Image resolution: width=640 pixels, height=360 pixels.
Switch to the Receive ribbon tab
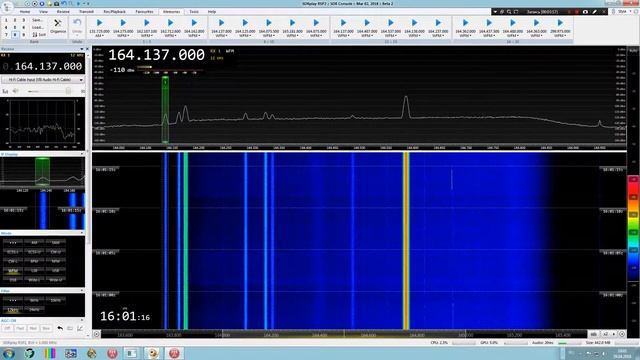(x=63, y=12)
